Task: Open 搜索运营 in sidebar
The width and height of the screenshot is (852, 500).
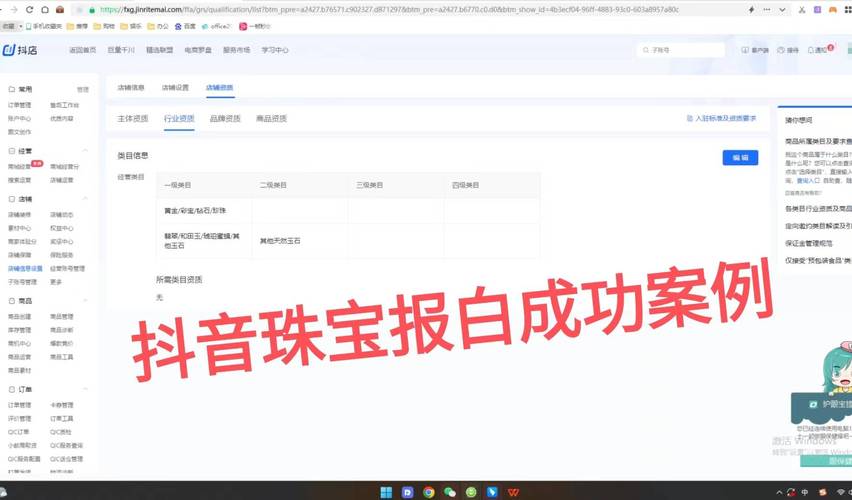Action: pos(20,180)
